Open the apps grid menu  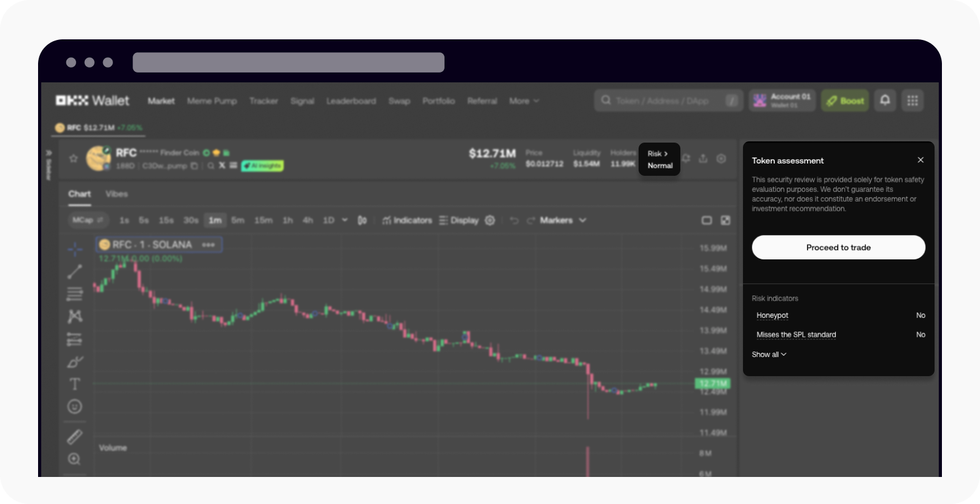pyautogui.click(x=912, y=100)
